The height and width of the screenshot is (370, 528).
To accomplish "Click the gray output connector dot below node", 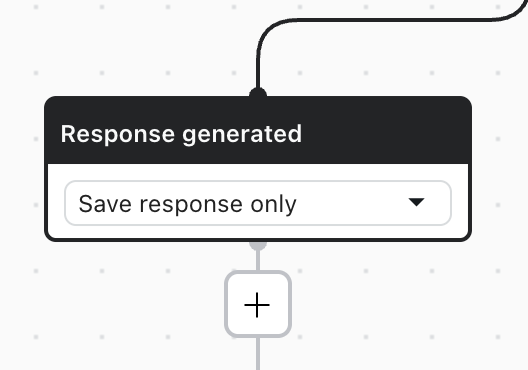I will click(258, 245).
